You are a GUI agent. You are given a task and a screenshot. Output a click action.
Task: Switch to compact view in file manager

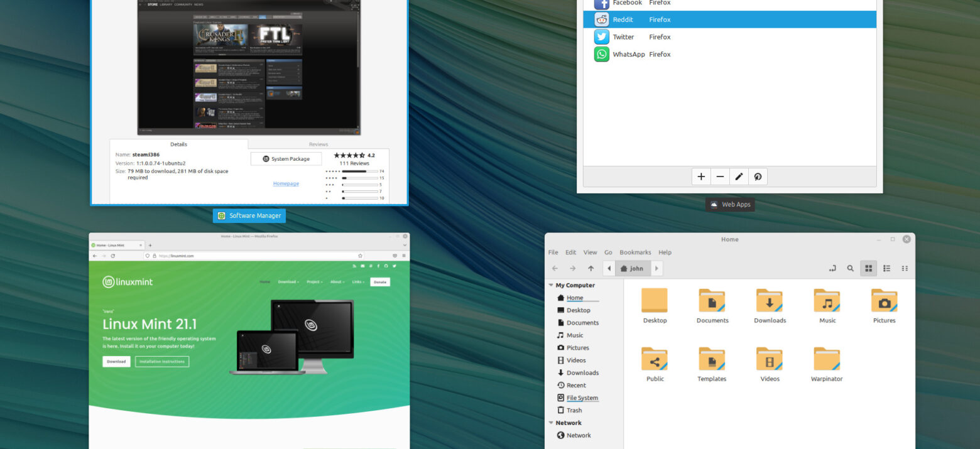(905, 268)
